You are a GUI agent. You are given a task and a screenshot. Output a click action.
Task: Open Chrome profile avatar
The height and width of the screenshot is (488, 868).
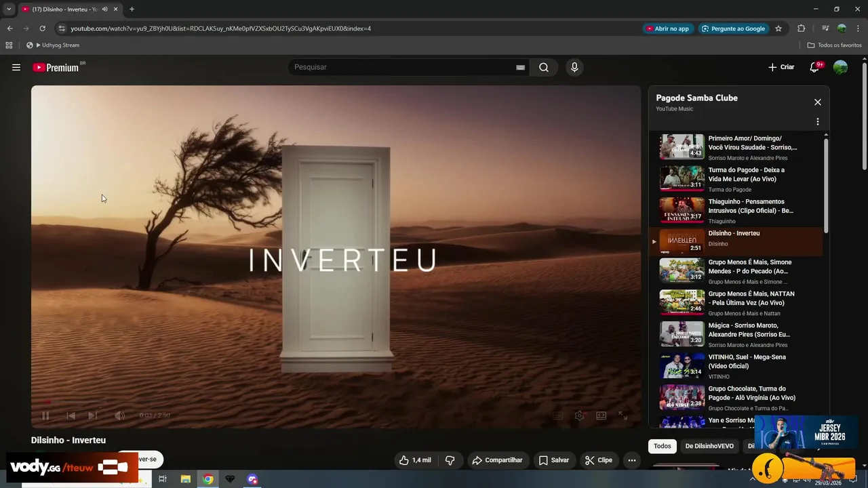(x=842, y=28)
